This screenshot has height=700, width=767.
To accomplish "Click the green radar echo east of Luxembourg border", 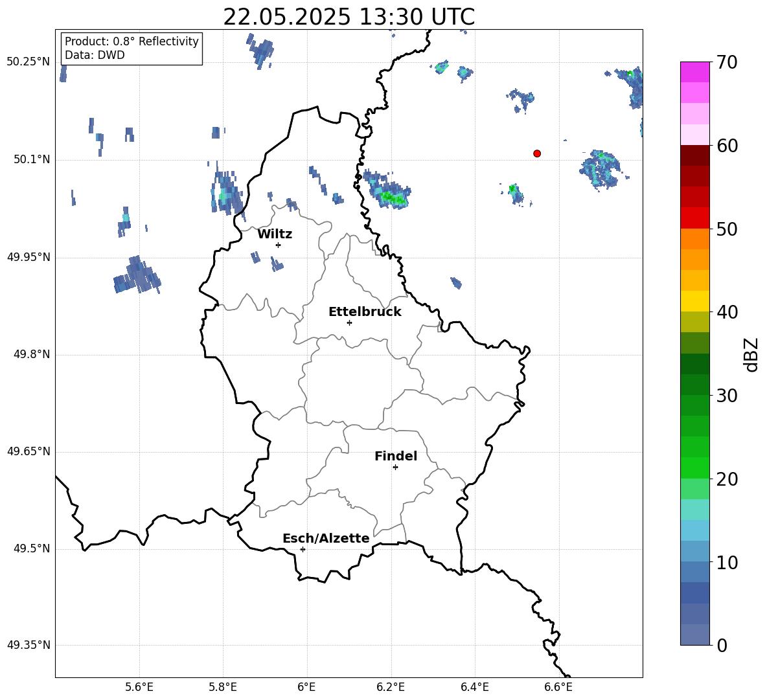I will (x=389, y=190).
